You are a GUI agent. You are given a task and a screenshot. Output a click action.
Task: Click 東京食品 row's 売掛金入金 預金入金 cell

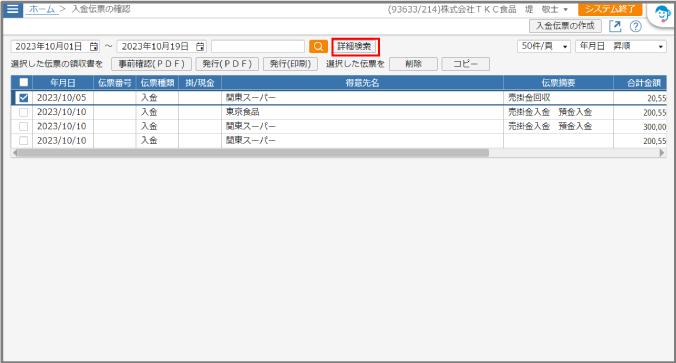(558, 112)
